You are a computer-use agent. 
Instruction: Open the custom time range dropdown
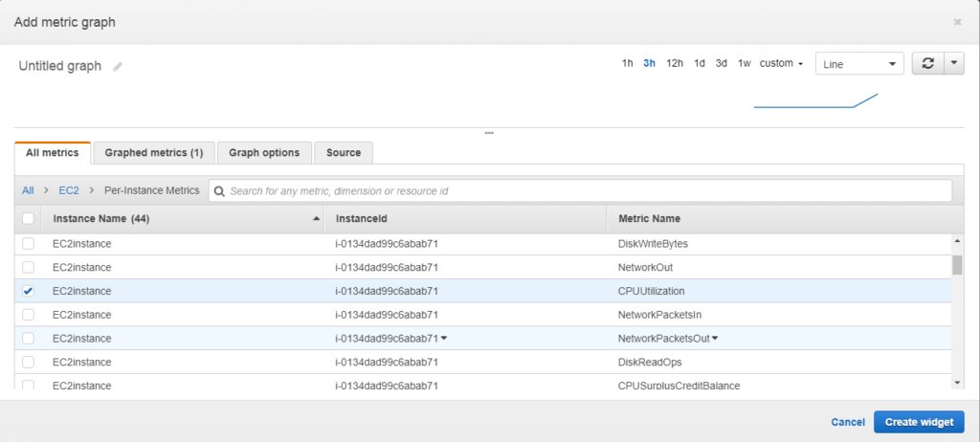click(781, 63)
